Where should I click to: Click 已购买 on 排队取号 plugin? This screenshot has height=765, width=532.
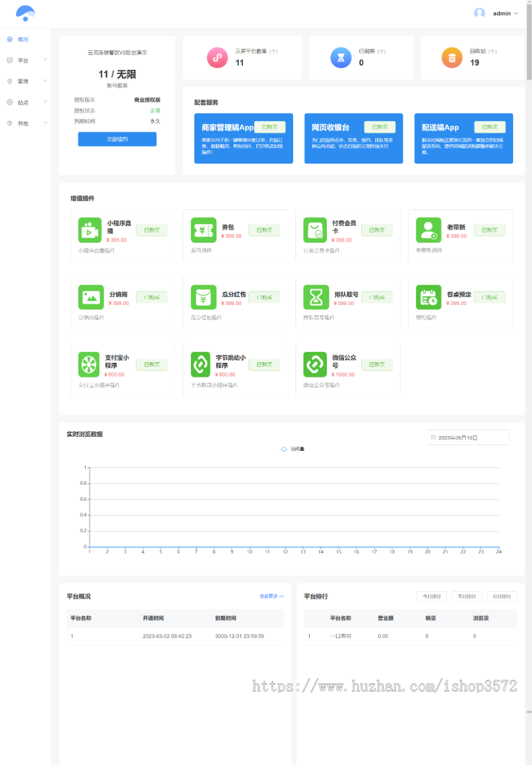click(377, 297)
